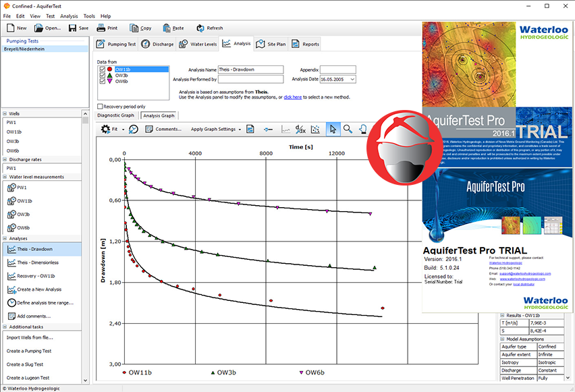
Task: Uncheck the OW3b data checkbox
Action: [103, 75]
